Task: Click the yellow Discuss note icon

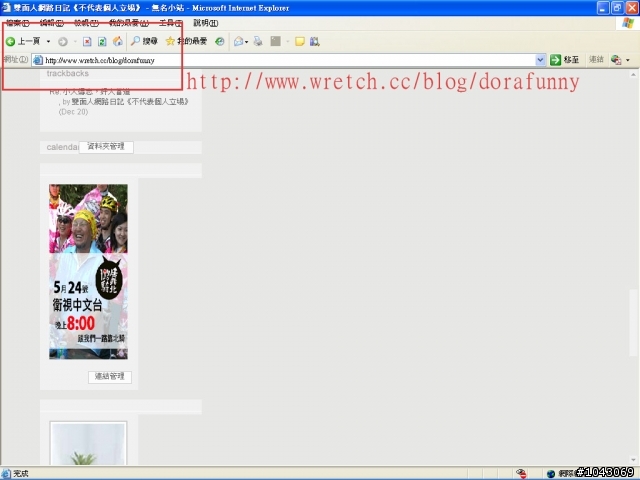Action: tap(300, 41)
